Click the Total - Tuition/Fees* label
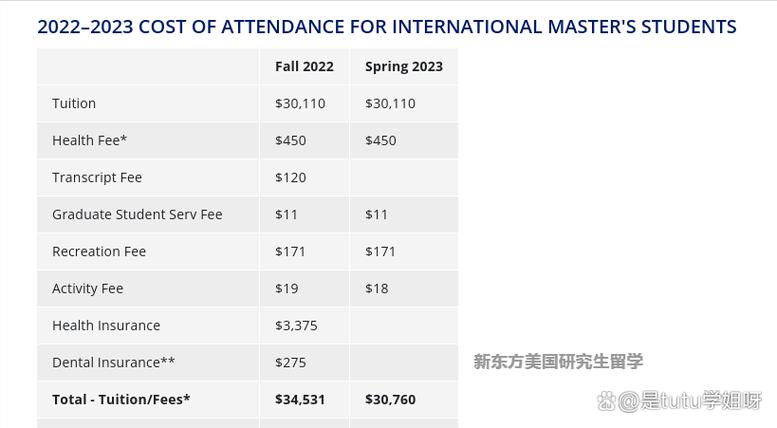The width and height of the screenshot is (777, 428). point(121,399)
